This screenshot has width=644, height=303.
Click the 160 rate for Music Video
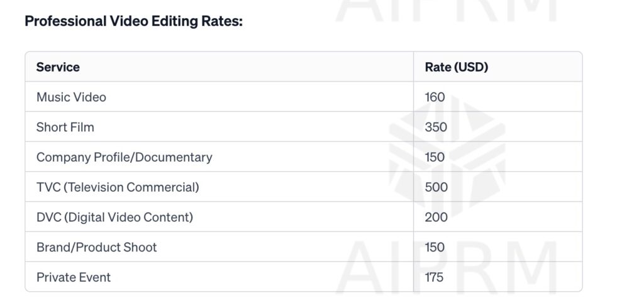(x=435, y=97)
